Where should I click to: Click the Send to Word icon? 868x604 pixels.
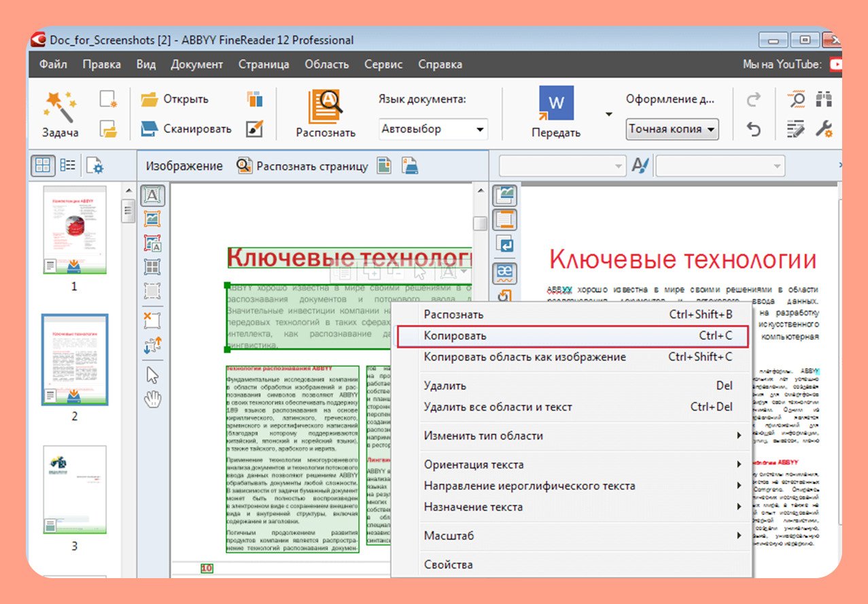[556, 103]
